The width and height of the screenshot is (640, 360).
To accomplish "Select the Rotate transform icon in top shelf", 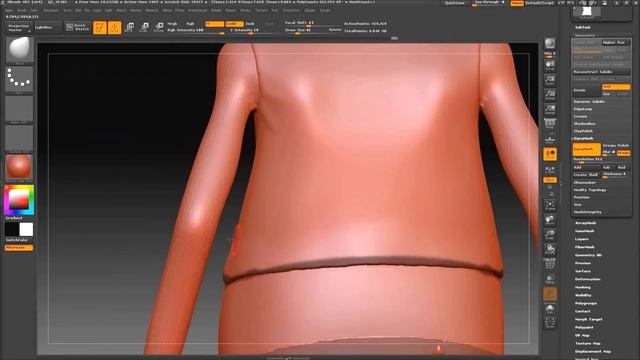I will pyautogui.click(x=159, y=27).
